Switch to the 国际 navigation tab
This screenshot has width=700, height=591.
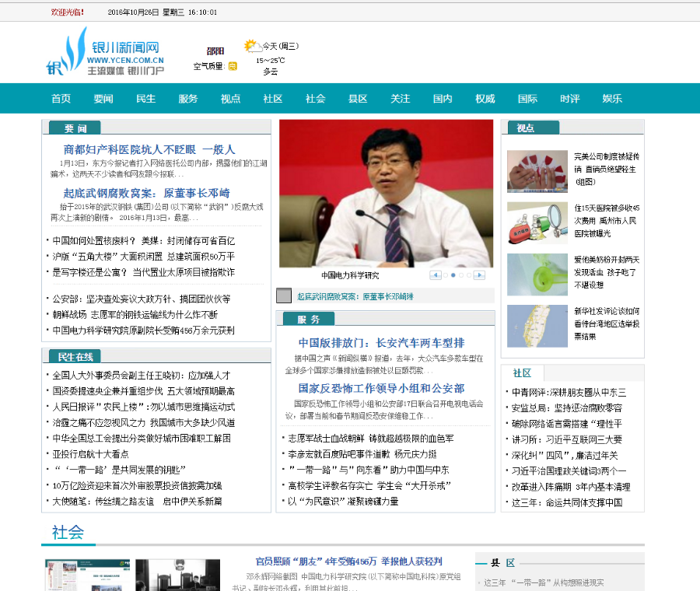click(x=527, y=99)
